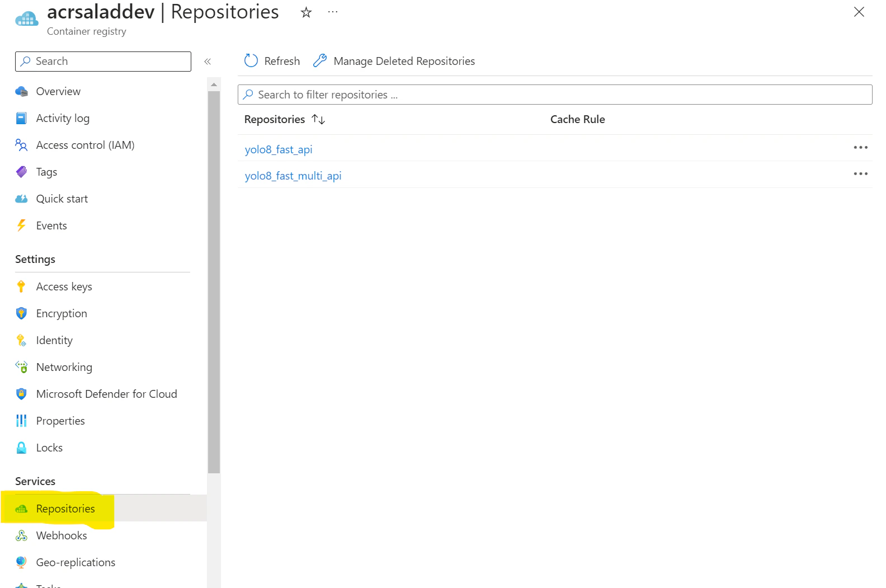Click the Access keys key icon
This screenshot has height=588, width=886.
pyautogui.click(x=21, y=286)
